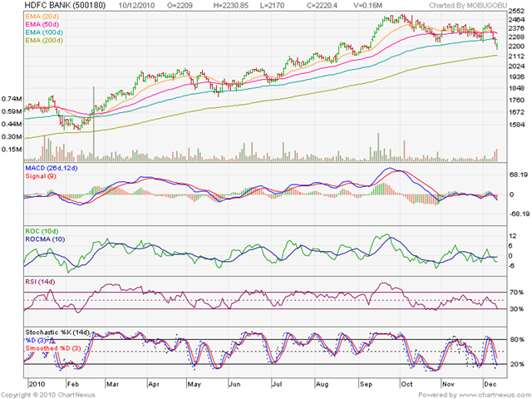532x399 pixels.
Task: Click the RSI (14d) indicator label
Action: pos(40,282)
